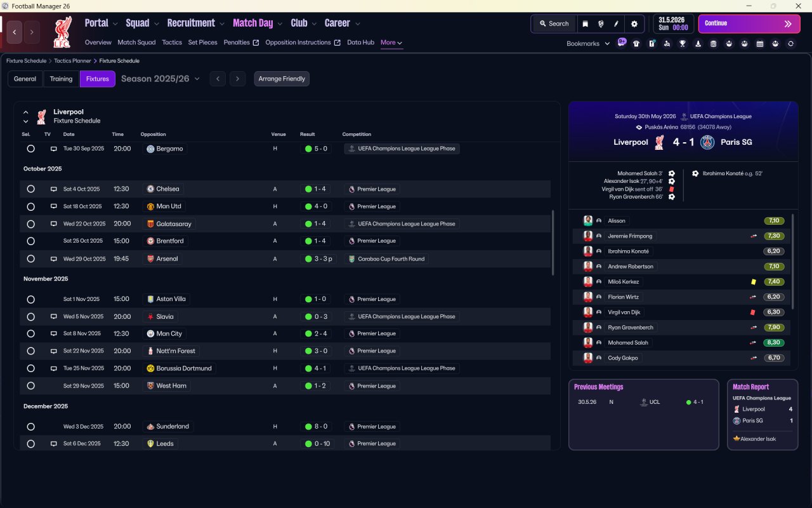
Task: Select the radio button for Galatasaray fixture
Action: coord(30,224)
